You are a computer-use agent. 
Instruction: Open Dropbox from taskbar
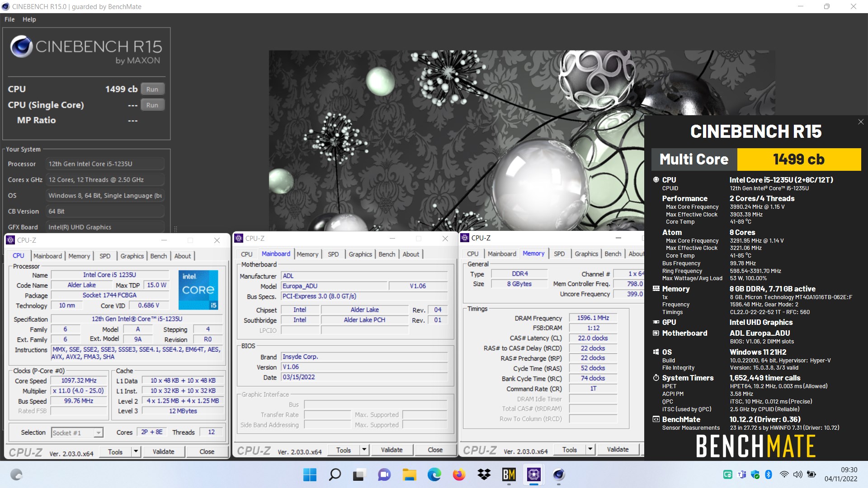pyautogui.click(x=484, y=474)
